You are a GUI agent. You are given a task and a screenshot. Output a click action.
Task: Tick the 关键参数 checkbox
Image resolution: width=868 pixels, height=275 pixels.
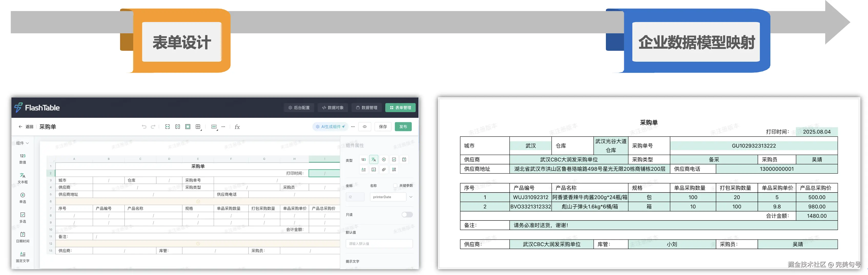pyautogui.click(x=395, y=185)
